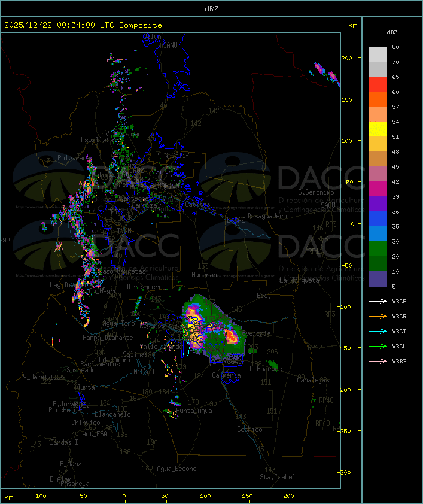Viewport: 423px width, 504px height.
Task: Click the orange VBCR arrow icon
Action: point(378,316)
